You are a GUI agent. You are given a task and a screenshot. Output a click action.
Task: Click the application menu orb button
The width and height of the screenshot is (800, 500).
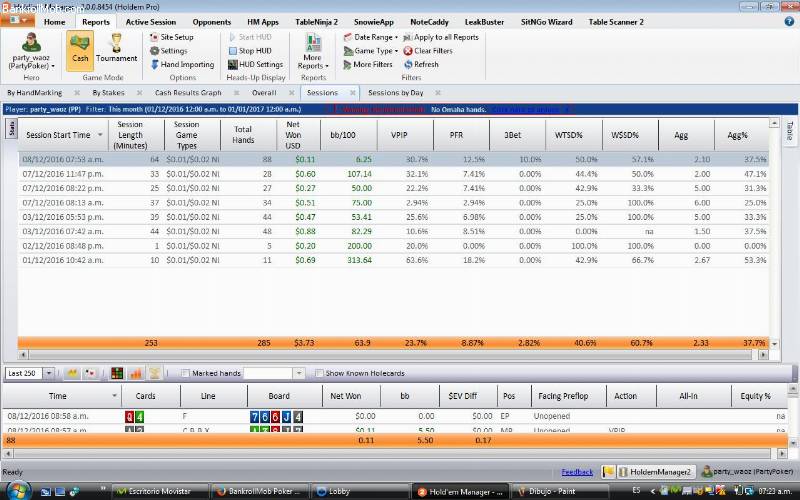(x=17, y=20)
